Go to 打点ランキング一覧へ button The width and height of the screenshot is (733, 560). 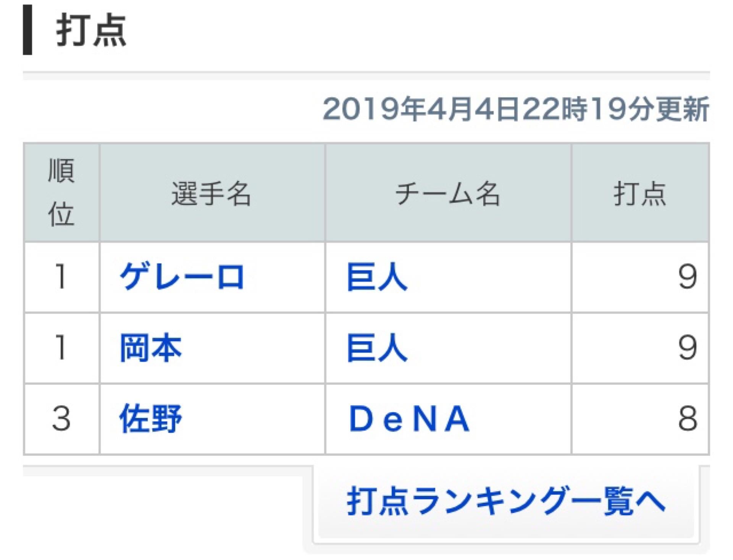(506, 501)
